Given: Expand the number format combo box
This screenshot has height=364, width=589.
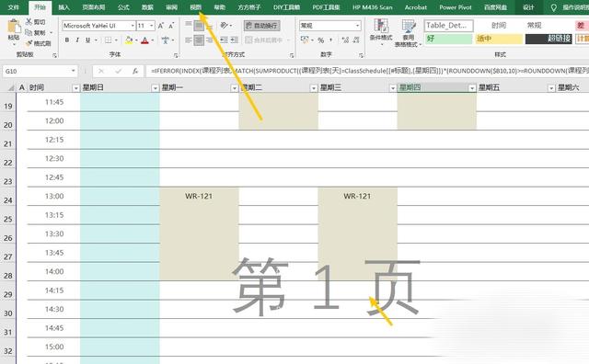Looking at the screenshot, I should pyautogui.click(x=357, y=26).
